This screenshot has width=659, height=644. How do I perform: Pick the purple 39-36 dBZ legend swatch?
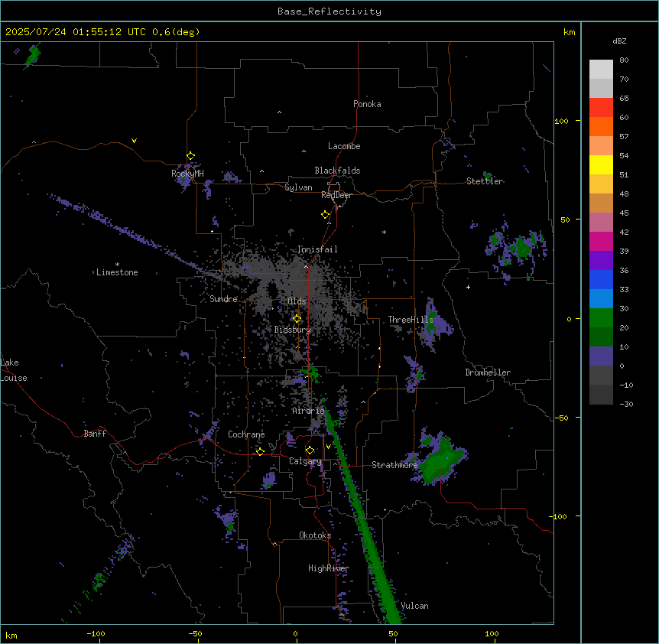(601, 261)
